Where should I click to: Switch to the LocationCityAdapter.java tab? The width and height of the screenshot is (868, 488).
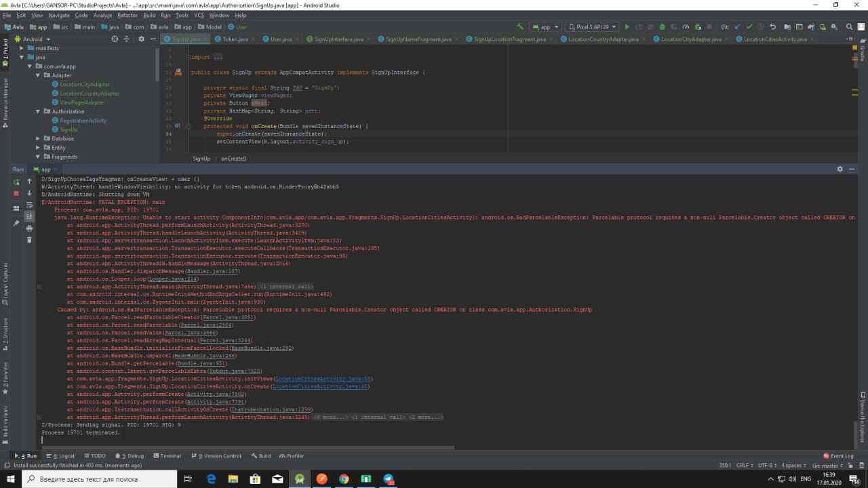[690, 39]
